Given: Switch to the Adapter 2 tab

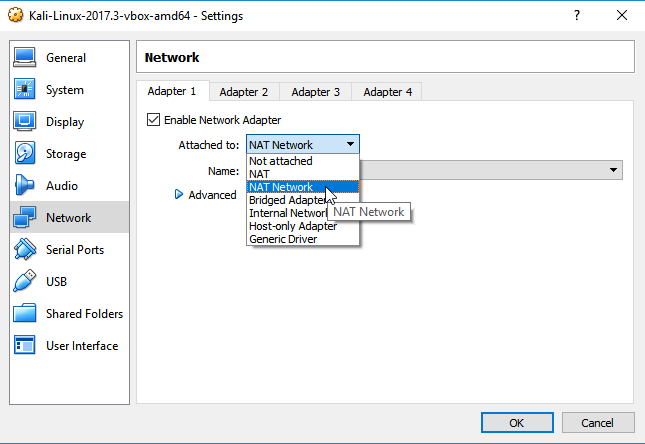Looking at the screenshot, I should (x=244, y=92).
